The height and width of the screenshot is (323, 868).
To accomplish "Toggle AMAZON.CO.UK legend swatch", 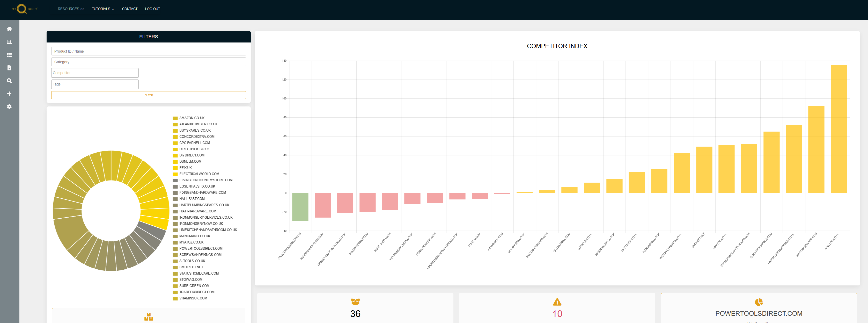I will point(175,118).
